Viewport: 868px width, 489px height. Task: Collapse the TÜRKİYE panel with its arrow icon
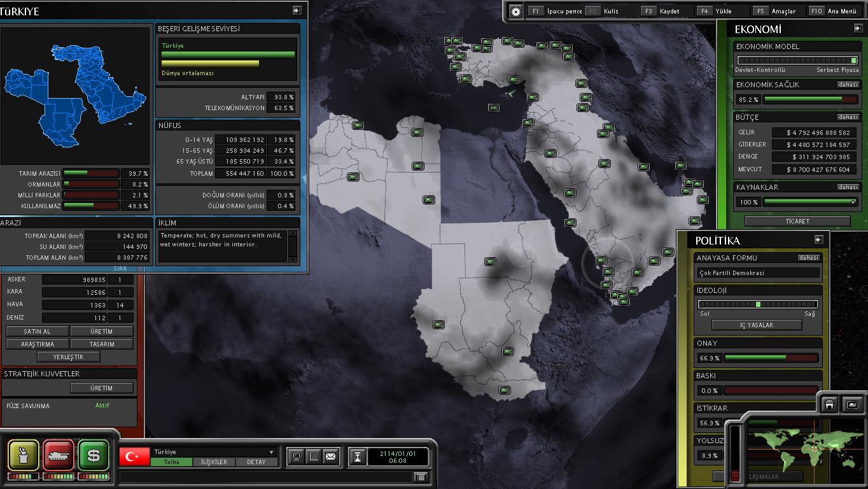point(297,11)
